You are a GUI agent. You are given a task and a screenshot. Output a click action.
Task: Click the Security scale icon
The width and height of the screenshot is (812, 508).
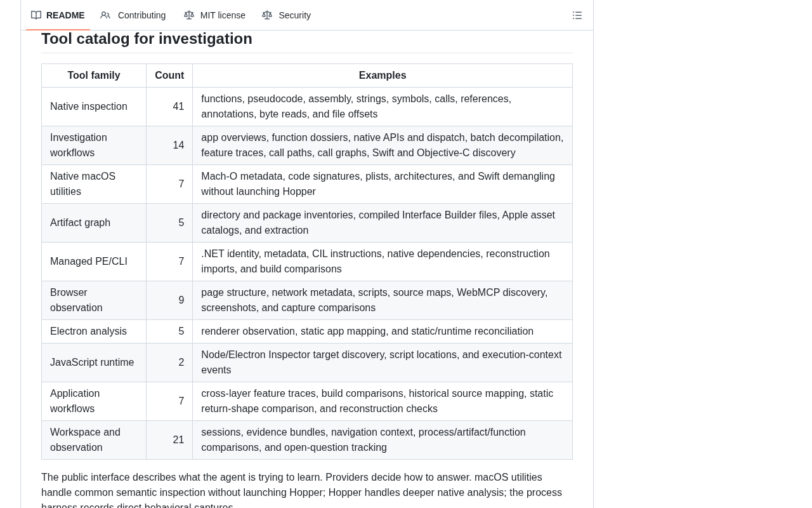(x=267, y=15)
